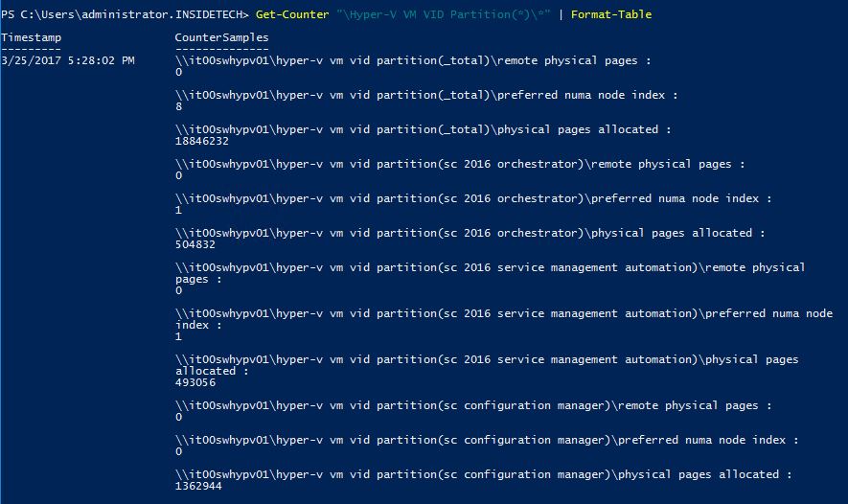Click sc 2016 orchestrator physical pages allocated line

pos(470,233)
